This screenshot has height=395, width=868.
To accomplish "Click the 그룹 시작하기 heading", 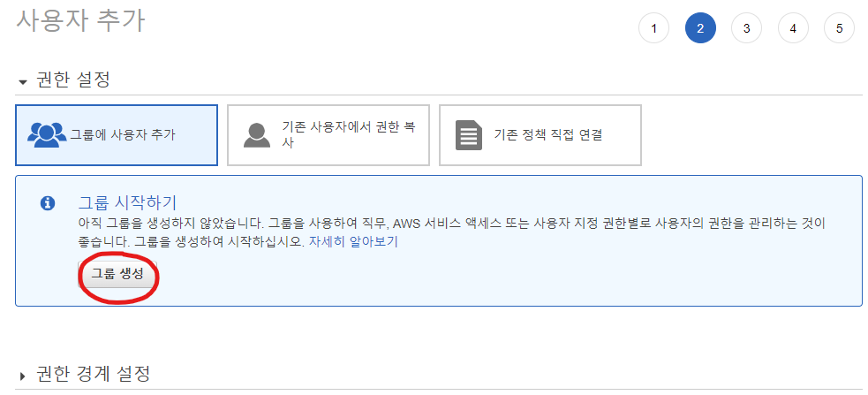I will 127,202.
